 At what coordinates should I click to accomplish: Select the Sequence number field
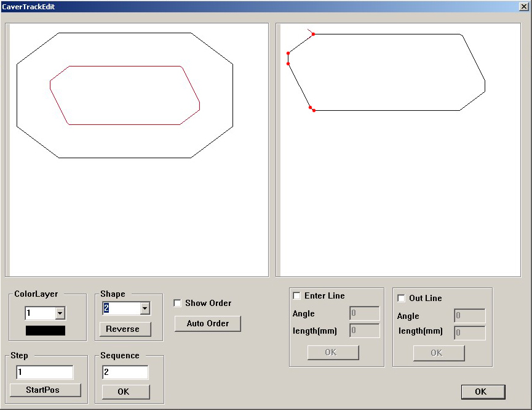pos(125,372)
